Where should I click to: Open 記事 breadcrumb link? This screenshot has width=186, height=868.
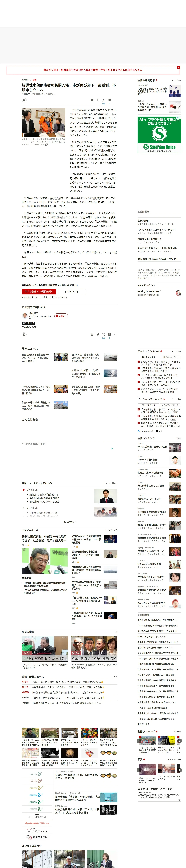coord(34,80)
